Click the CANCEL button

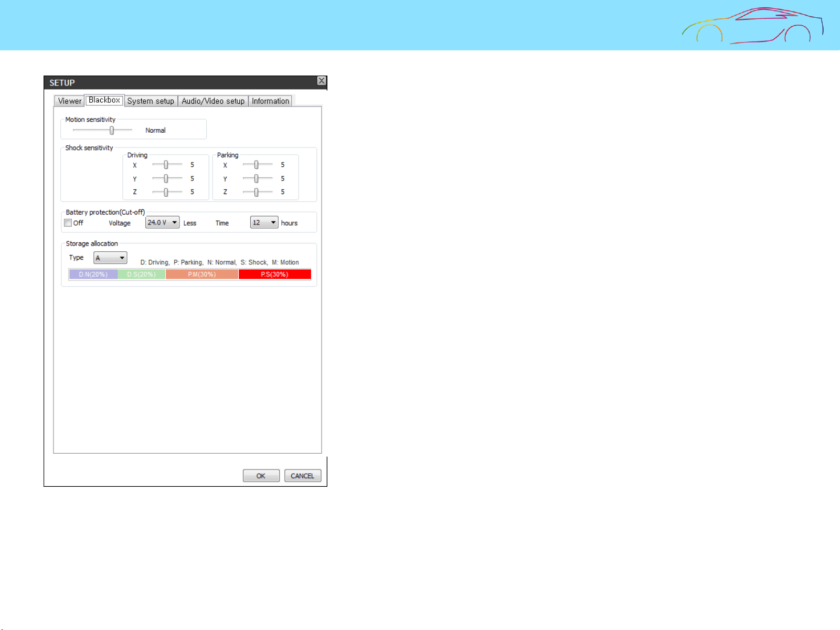[x=303, y=476]
